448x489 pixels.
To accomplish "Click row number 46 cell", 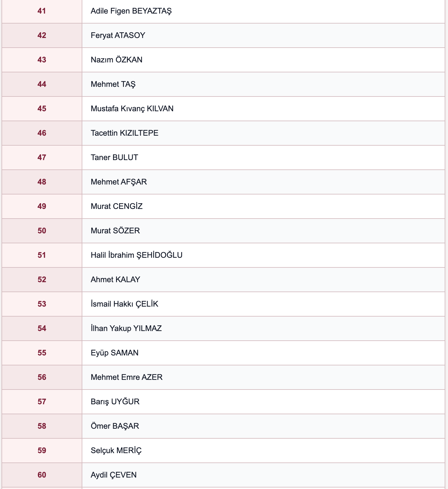I will coord(42,133).
